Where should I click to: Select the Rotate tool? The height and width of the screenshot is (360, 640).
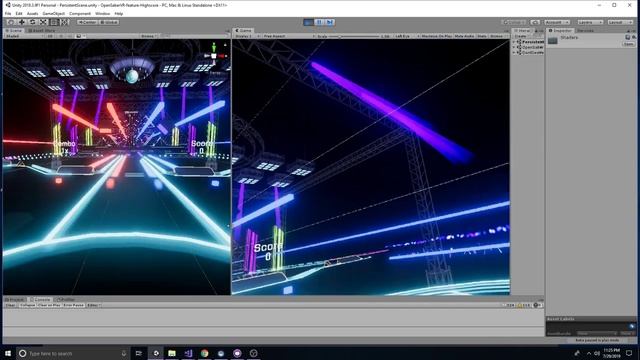[x=33, y=22]
